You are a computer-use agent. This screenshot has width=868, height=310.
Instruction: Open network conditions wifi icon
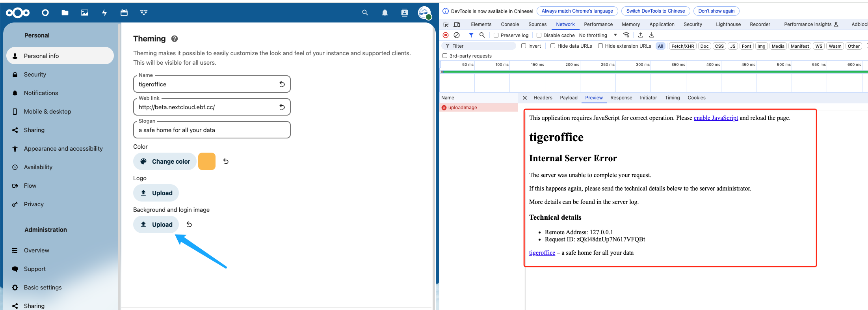pos(626,35)
